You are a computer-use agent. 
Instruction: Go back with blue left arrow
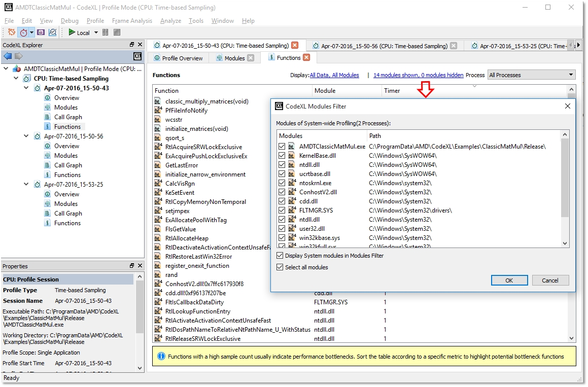8,56
